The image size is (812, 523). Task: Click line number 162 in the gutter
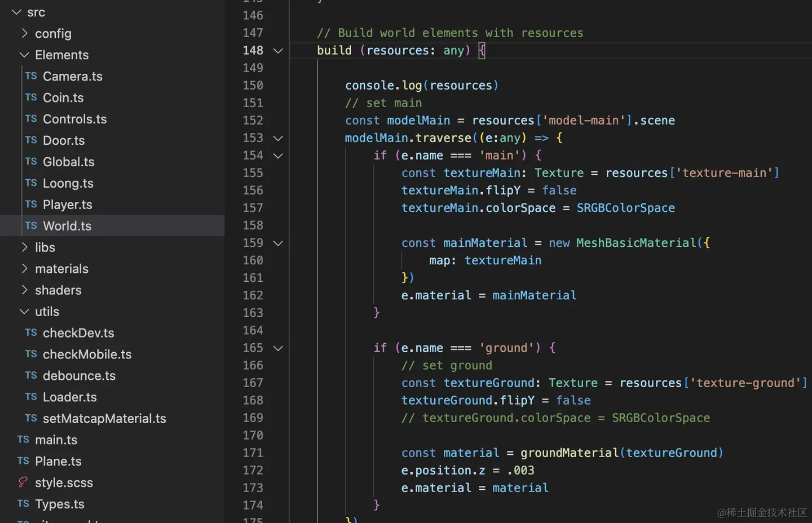tap(253, 295)
